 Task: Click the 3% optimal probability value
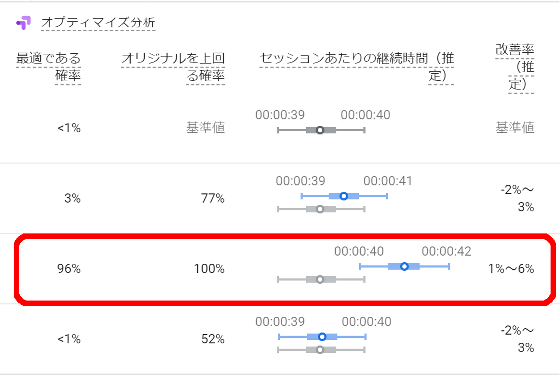72,198
